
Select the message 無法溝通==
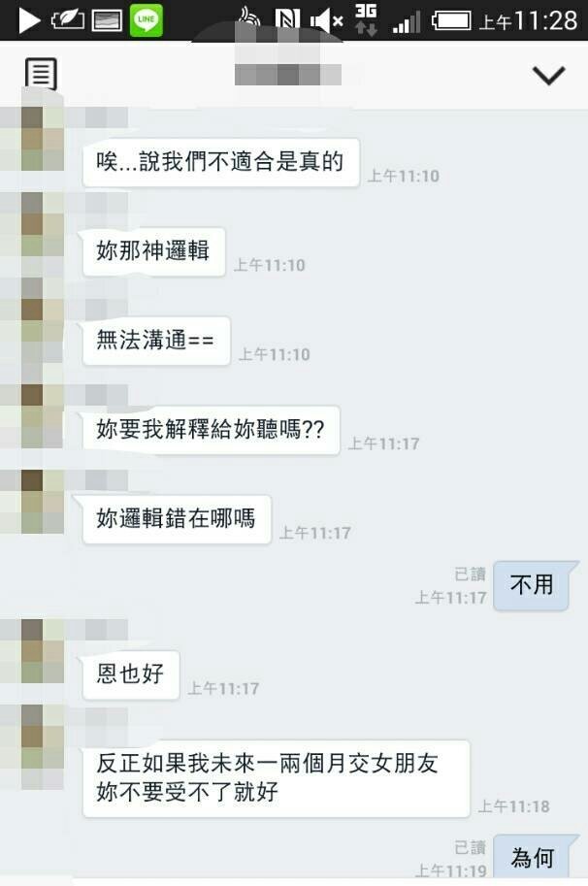(x=155, y=341)
